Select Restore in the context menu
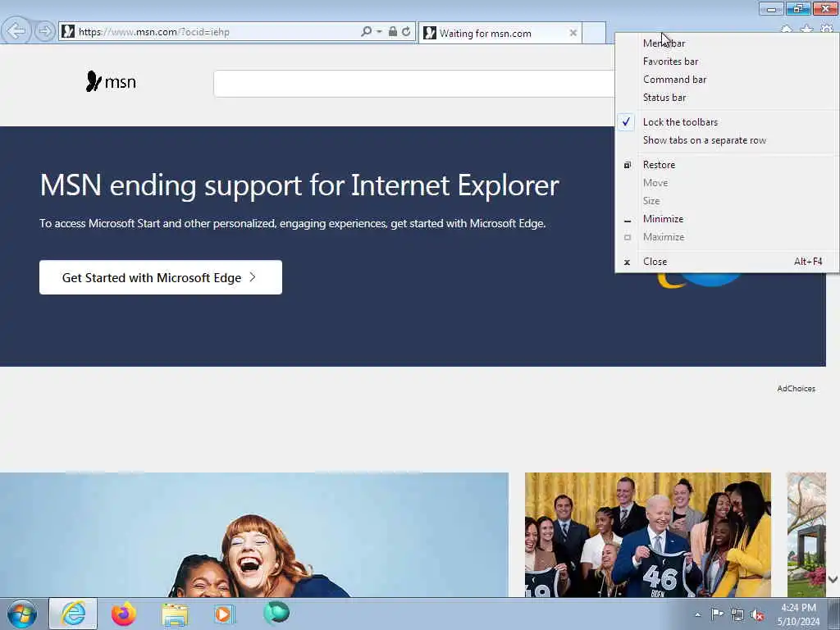Image resolution: width=840 pixels, height=630 pixels. coord(727,165)
